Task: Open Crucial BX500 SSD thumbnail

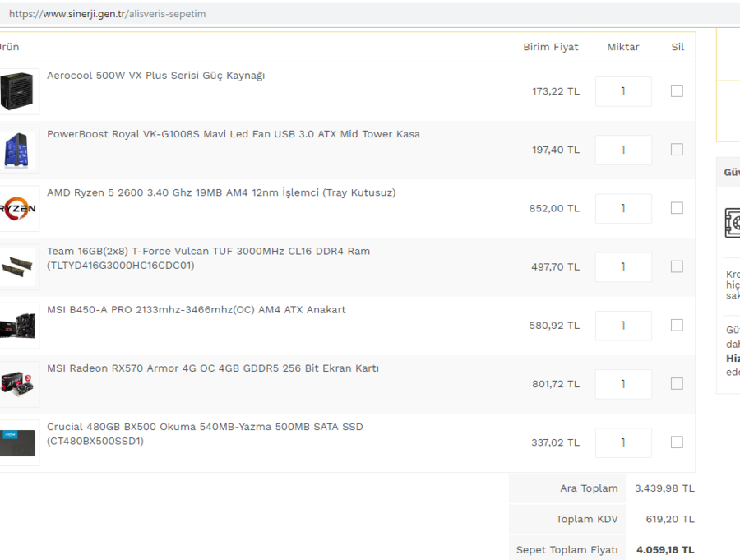Action: coord(18,442)
